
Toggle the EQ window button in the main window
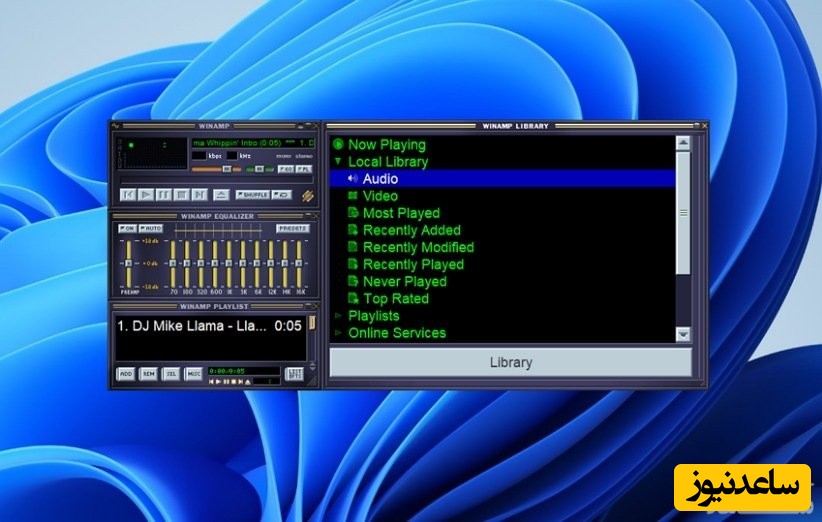coord(286,169)
